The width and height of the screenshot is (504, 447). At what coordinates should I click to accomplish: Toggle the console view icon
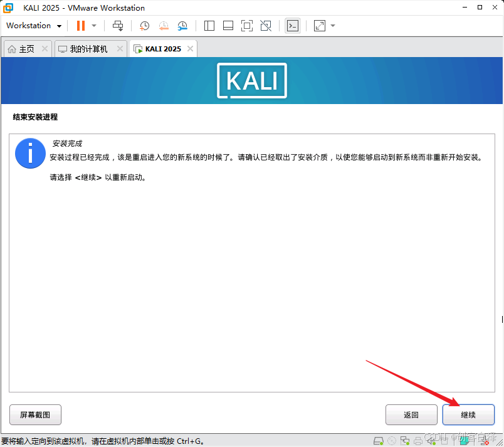pyautogui.click(x=293, y=26)
